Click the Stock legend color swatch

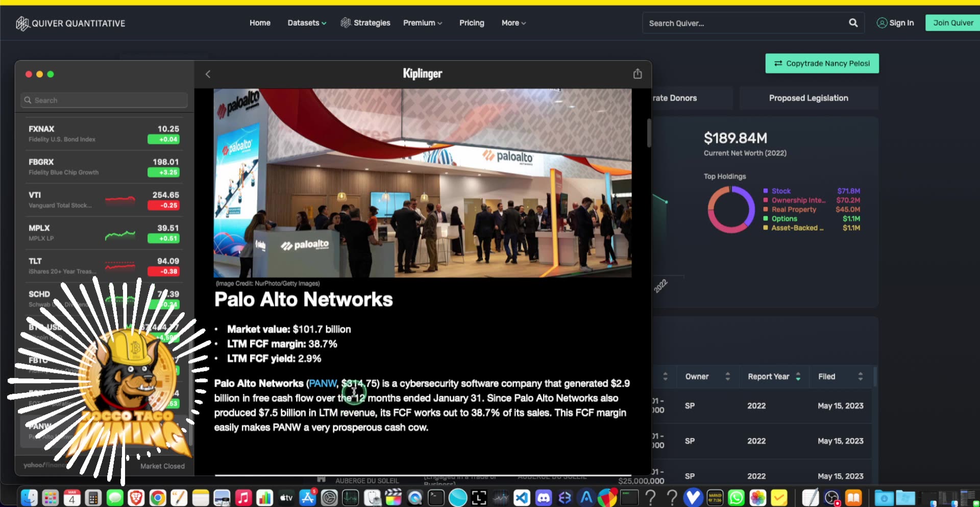tap(766, 191)
